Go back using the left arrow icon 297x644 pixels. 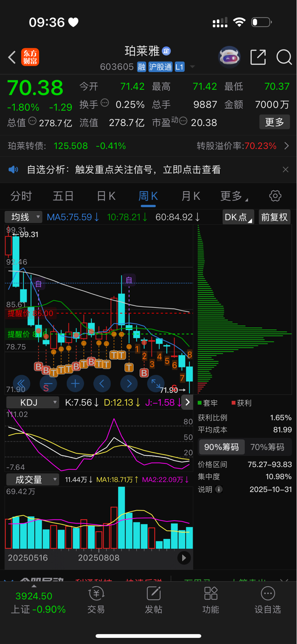(x=12, y=57)
